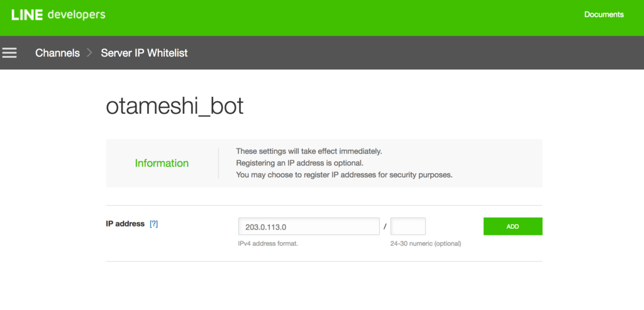Click 'Registering an IP address is optional.' text
This screenshot has width=644, height=310.
click(x=299, y=163)
